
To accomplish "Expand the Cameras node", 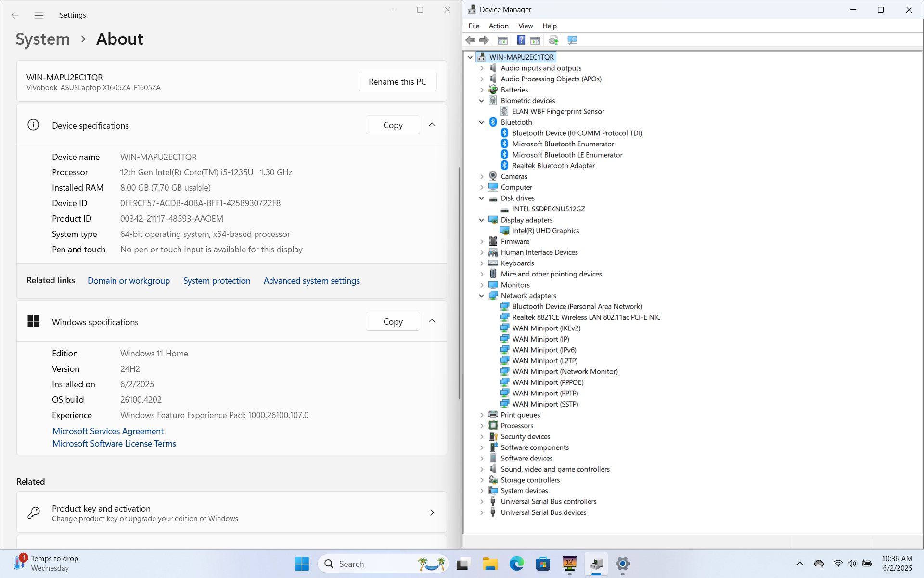I will (482, 177).
